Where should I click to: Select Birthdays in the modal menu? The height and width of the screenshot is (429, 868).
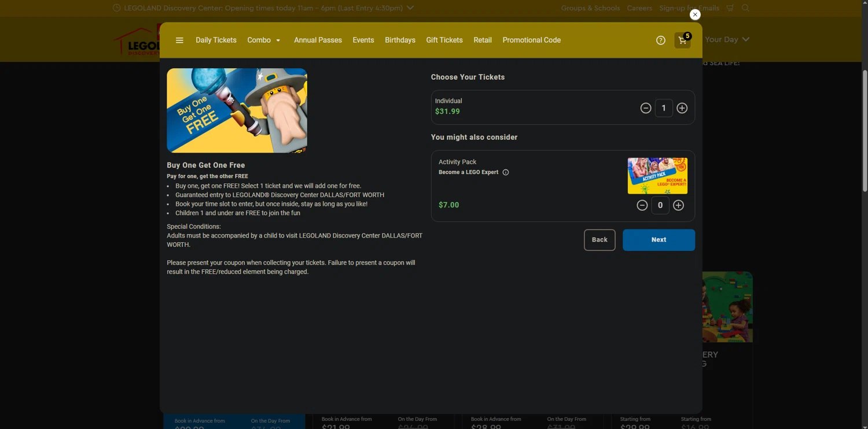tap(400, 40)
